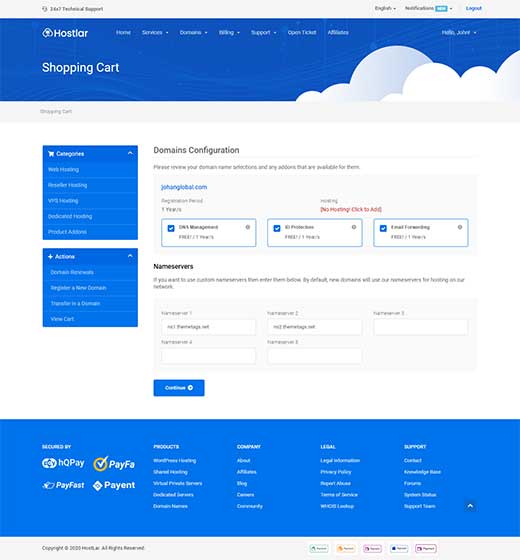Open Domain Names footer link
The width and height of the screenshot is (520, 560).
[x=170, y=506]
